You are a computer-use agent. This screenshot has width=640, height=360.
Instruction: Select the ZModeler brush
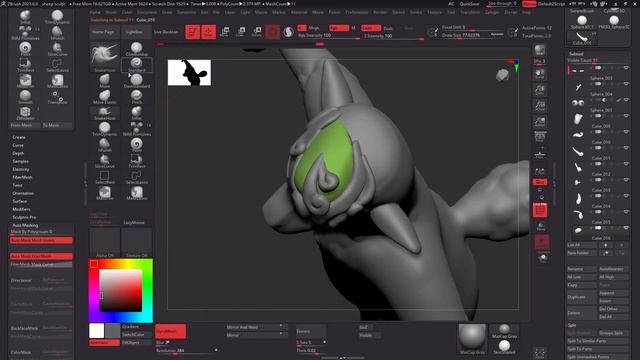click(25, 112)
